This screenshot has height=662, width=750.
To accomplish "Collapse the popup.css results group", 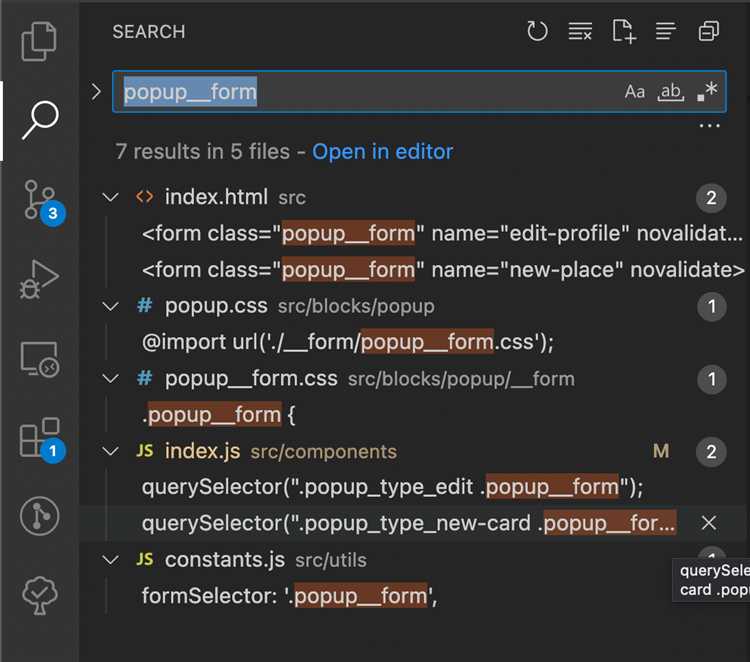I will click(110, 307).
